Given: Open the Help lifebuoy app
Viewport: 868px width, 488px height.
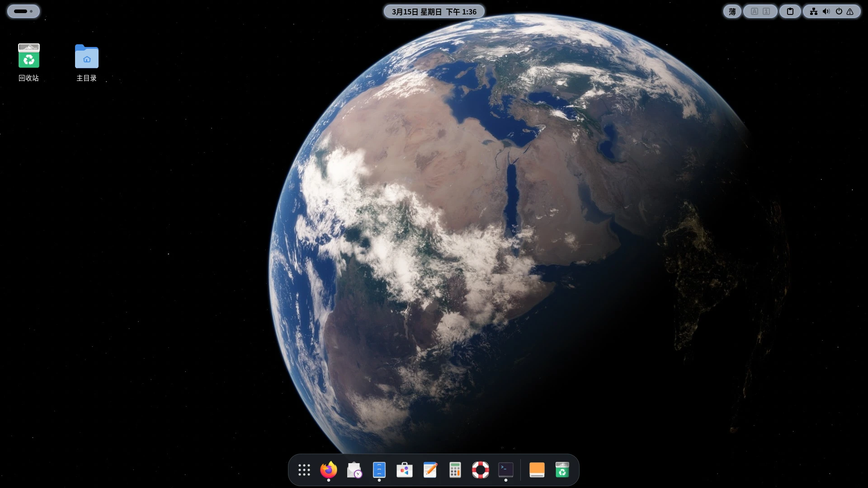Looking at the screenshot, I should coord(481,470).
